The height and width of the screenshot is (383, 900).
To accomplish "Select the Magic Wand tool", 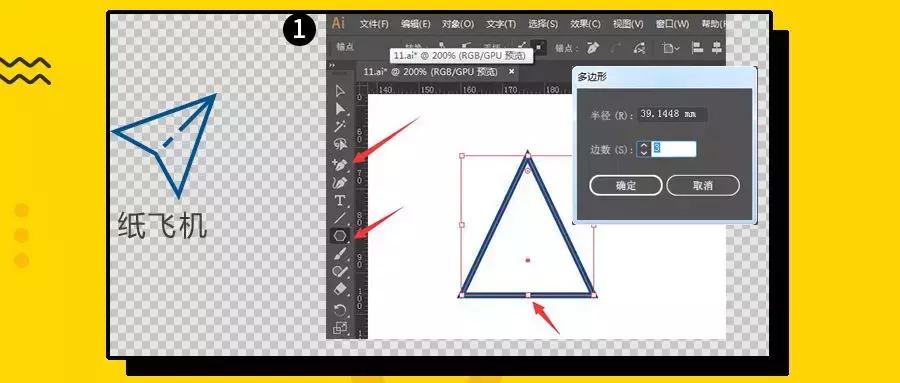I will click(340, 126).
